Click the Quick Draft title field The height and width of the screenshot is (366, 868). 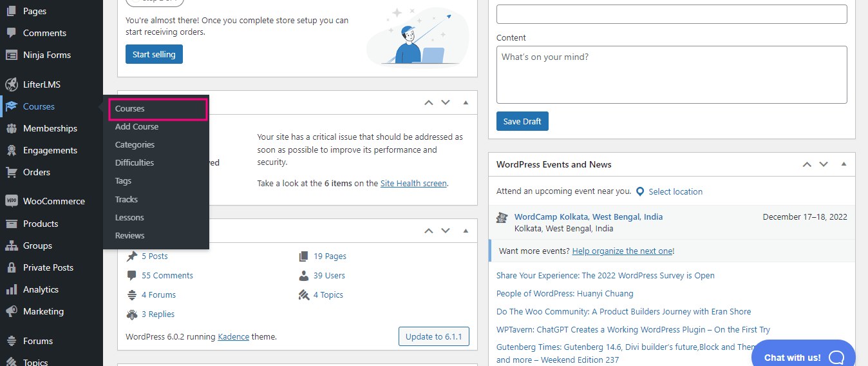click(672, 14)
